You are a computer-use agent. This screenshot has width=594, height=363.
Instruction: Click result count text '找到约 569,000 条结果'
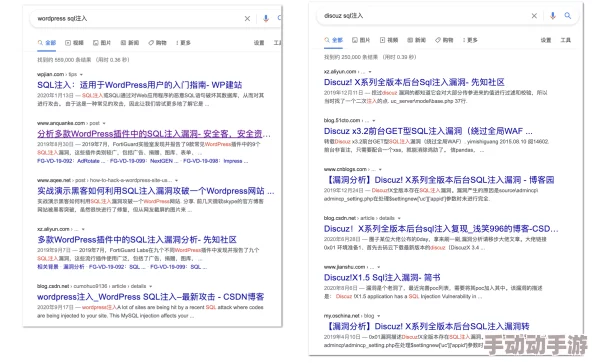pyautogui.click(x=64, y=60)
